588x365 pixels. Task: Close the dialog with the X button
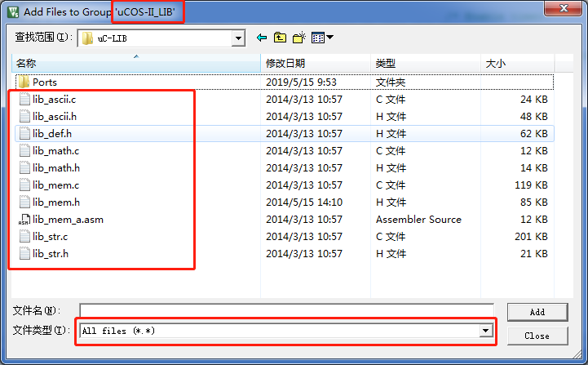tap(564, 8)
